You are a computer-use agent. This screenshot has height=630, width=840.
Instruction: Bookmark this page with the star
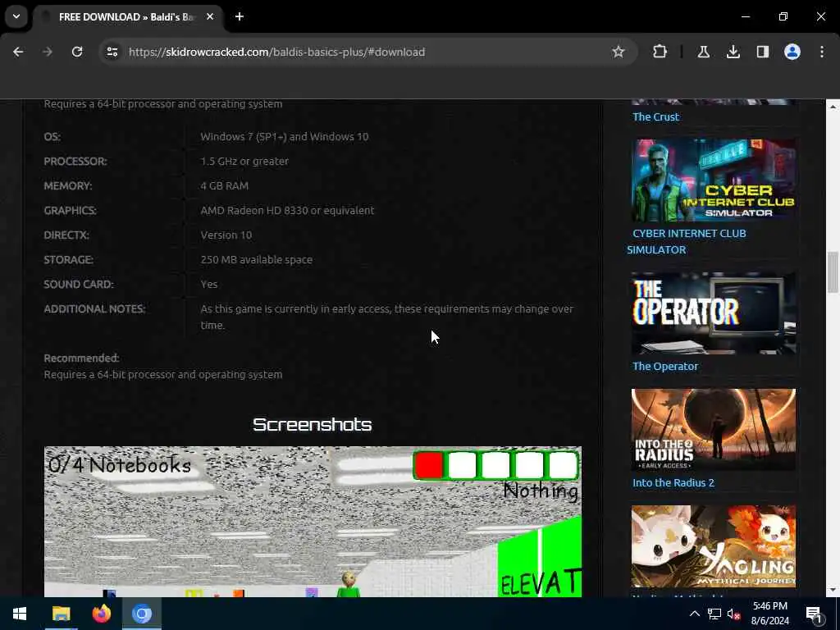point(619,52)
